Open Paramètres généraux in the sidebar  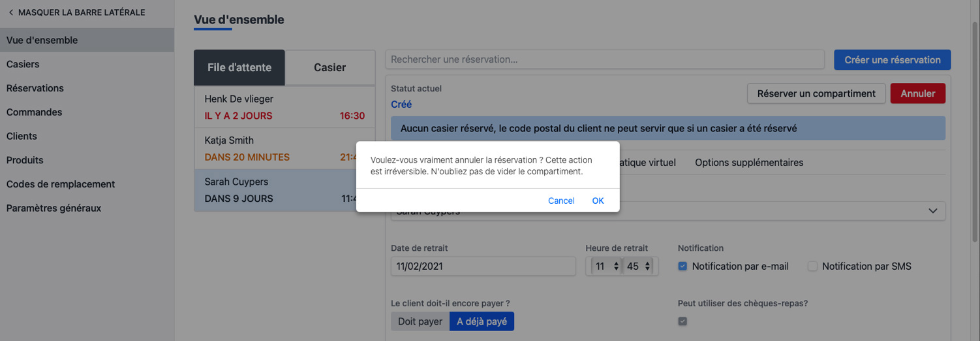[x=54, y=208]
